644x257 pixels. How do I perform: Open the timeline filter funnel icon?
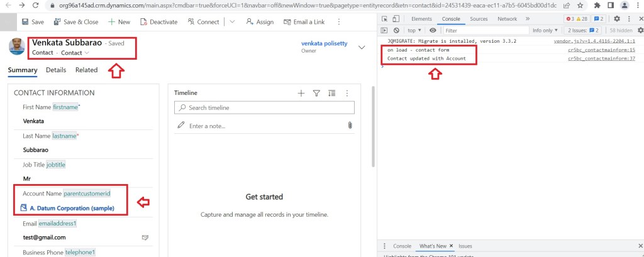pos(317,93)
